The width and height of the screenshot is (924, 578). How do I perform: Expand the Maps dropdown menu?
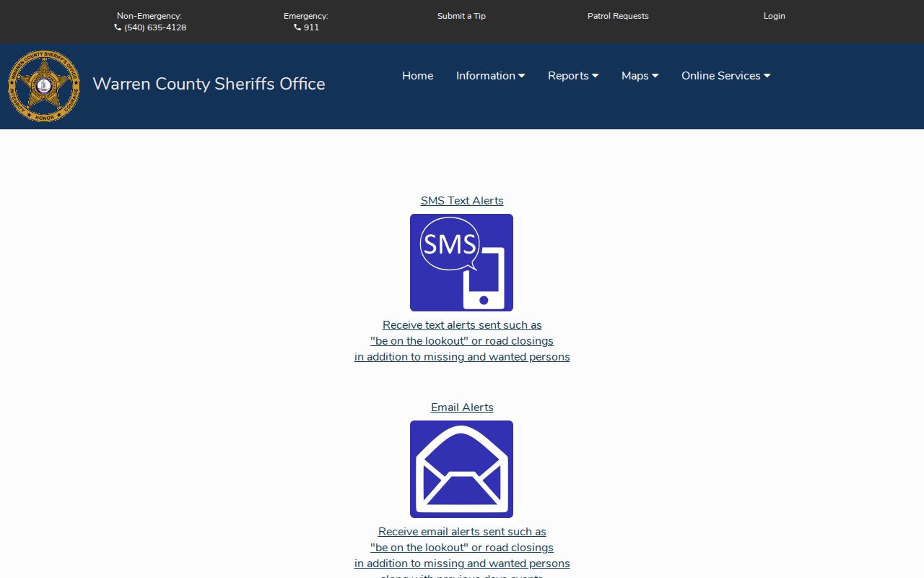point(640,76)
